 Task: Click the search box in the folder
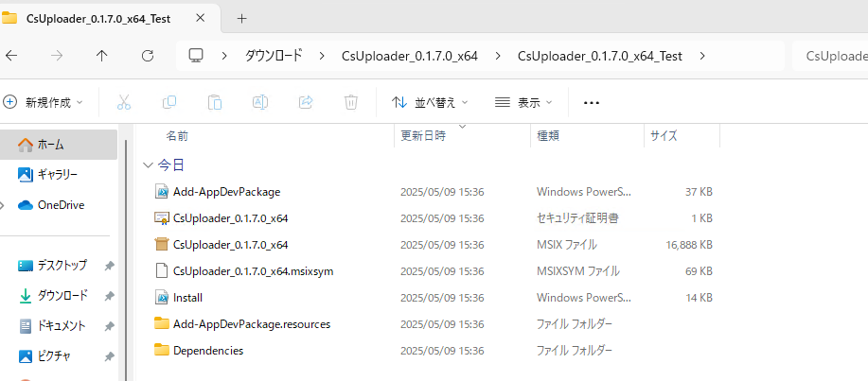830,56
